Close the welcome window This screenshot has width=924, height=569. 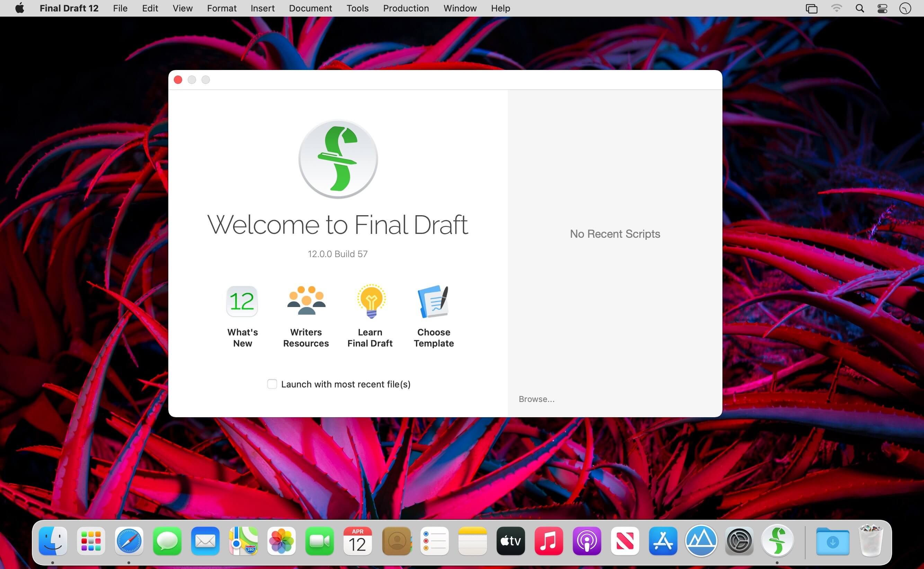[178, 80]
